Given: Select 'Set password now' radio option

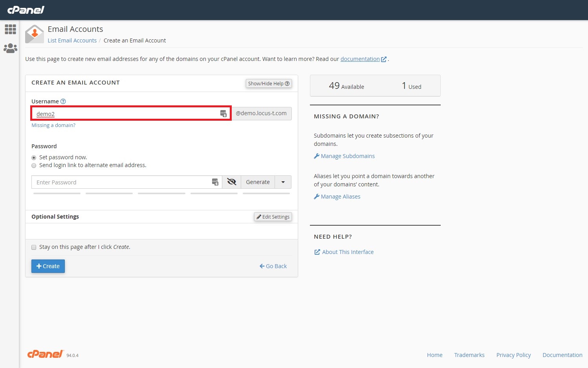Looking at the screenshot, I should point(34,158).
